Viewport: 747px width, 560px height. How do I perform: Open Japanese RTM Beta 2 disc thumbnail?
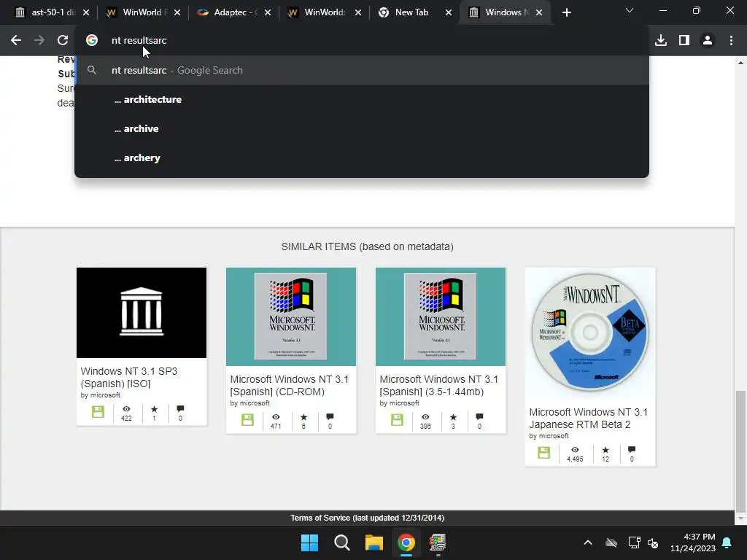click(x=590, y=332)
